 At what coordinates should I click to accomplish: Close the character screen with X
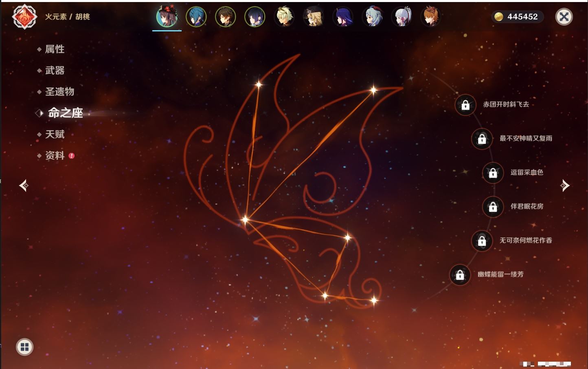coord(564,17)
